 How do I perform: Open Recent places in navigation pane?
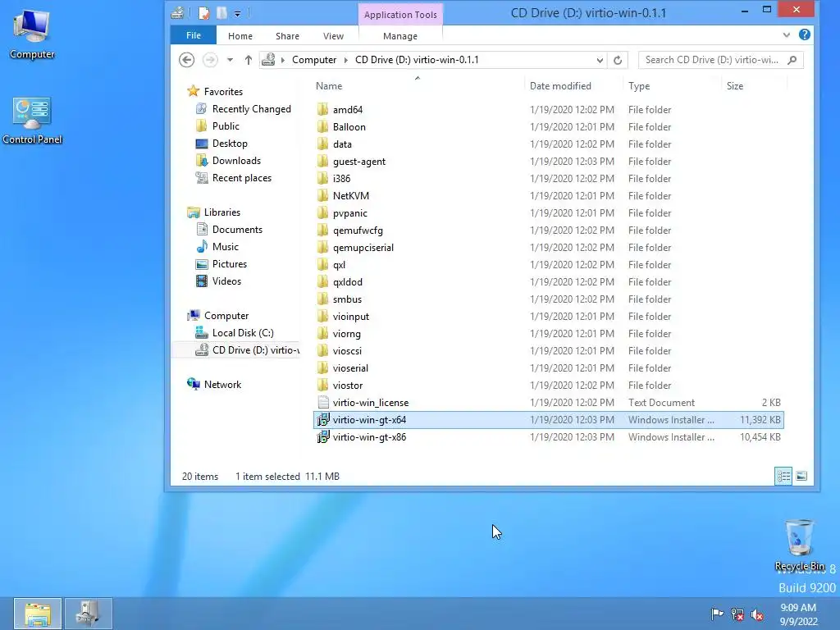242,178
